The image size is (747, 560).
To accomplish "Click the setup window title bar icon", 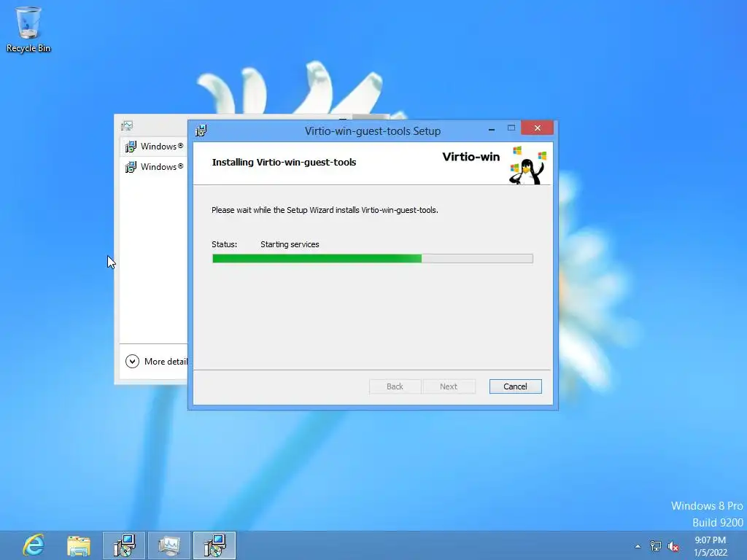I will tap(201, 131).
